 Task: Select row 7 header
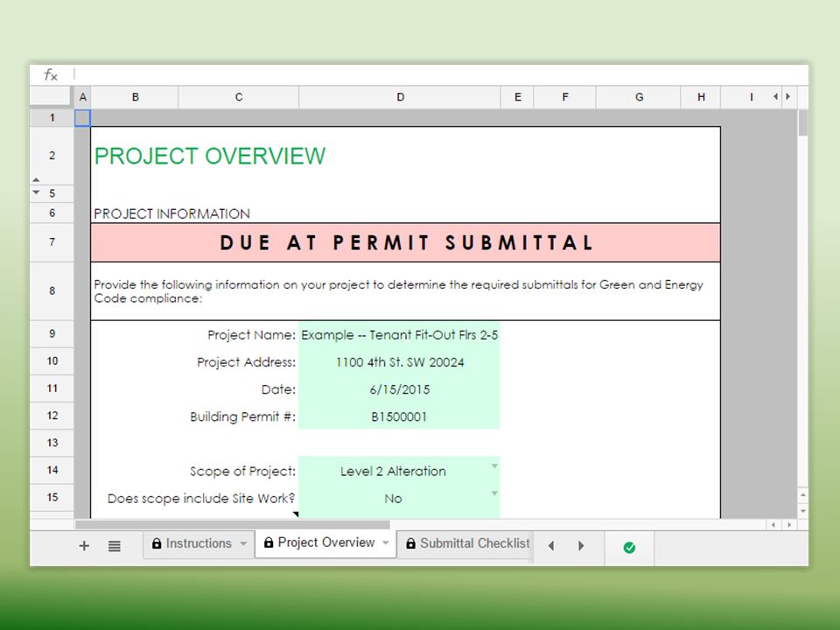52,242
